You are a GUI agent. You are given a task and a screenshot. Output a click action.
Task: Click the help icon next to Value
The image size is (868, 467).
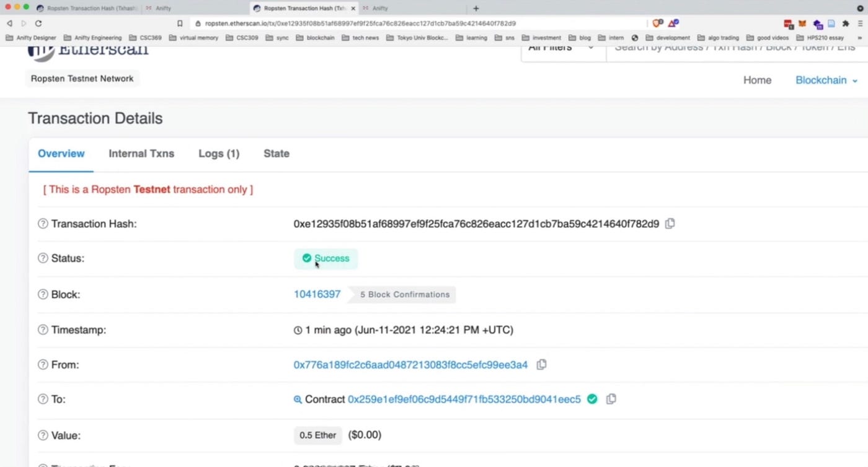click(x=43, y=435)
